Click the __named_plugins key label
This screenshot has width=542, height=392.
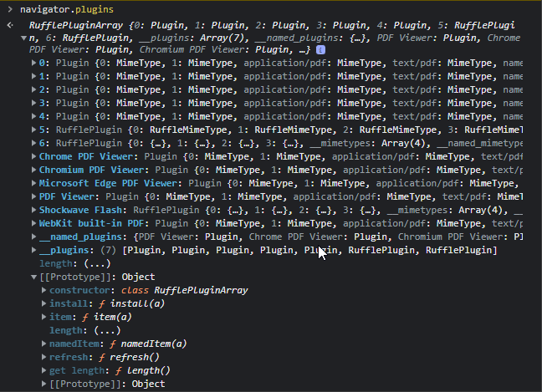click(x=80, y=237)
